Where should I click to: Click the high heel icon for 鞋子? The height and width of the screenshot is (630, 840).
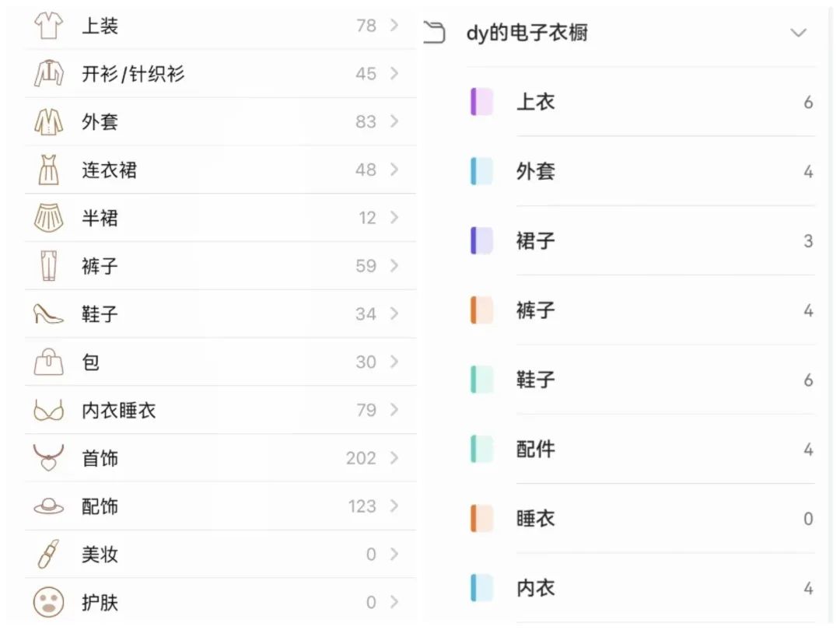49,314
